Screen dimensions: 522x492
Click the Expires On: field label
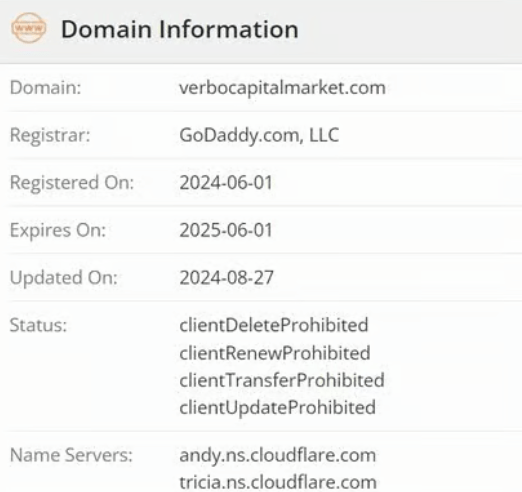tap(58, 230)
